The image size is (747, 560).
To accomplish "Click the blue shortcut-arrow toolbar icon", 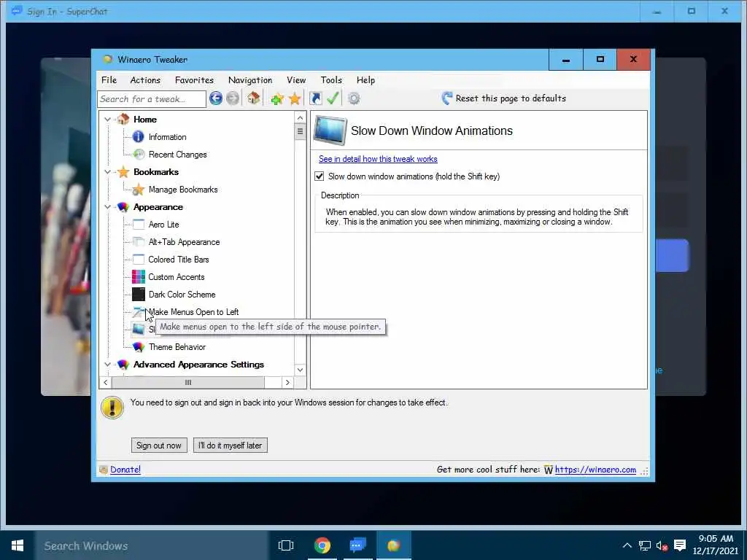I will (315, 98).
